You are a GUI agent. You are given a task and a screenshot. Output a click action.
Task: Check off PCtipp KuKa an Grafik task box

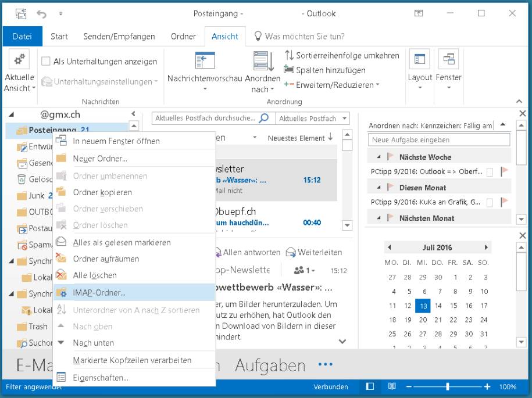coord(490,202)
